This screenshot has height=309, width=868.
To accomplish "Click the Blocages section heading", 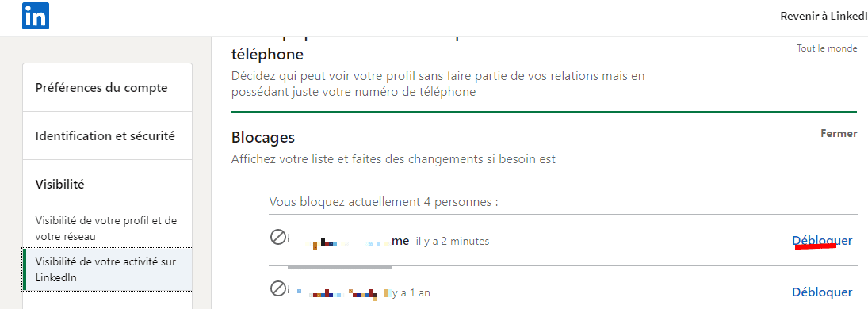I will 263,137.
